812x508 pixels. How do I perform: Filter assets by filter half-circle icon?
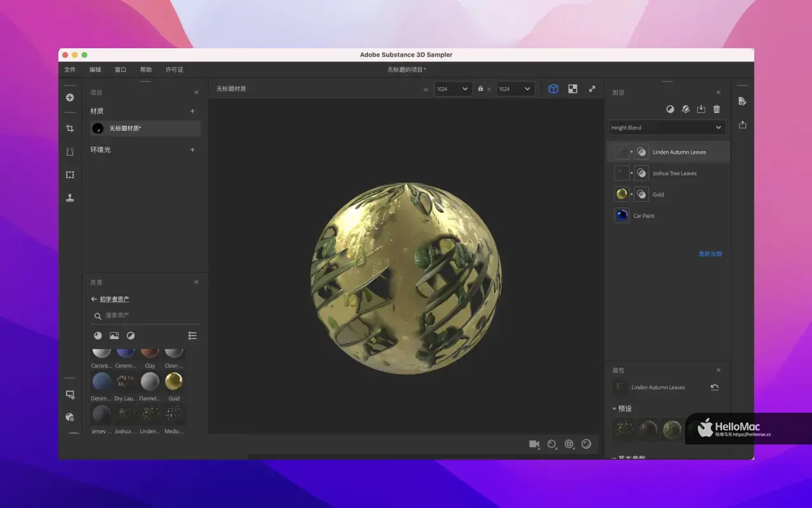[131, 335]
